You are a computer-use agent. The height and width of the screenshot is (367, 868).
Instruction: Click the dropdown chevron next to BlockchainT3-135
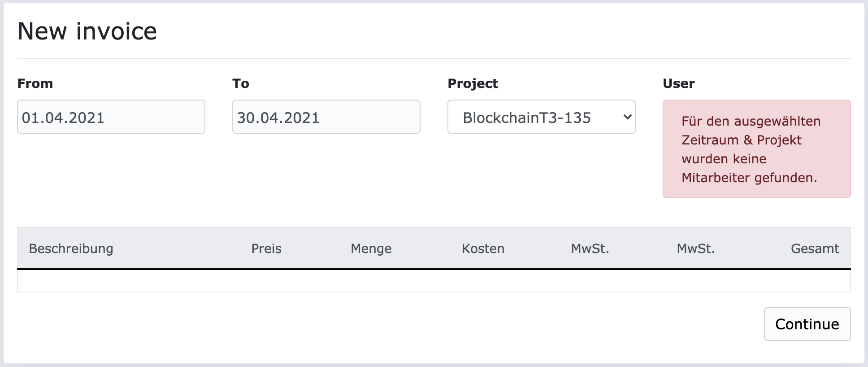[x=627, y=117]
